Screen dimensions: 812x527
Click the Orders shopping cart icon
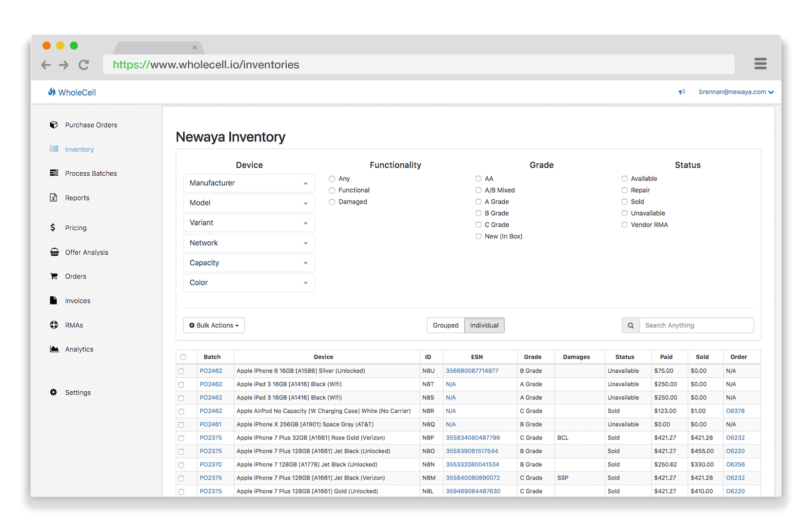tap(54, 276)
